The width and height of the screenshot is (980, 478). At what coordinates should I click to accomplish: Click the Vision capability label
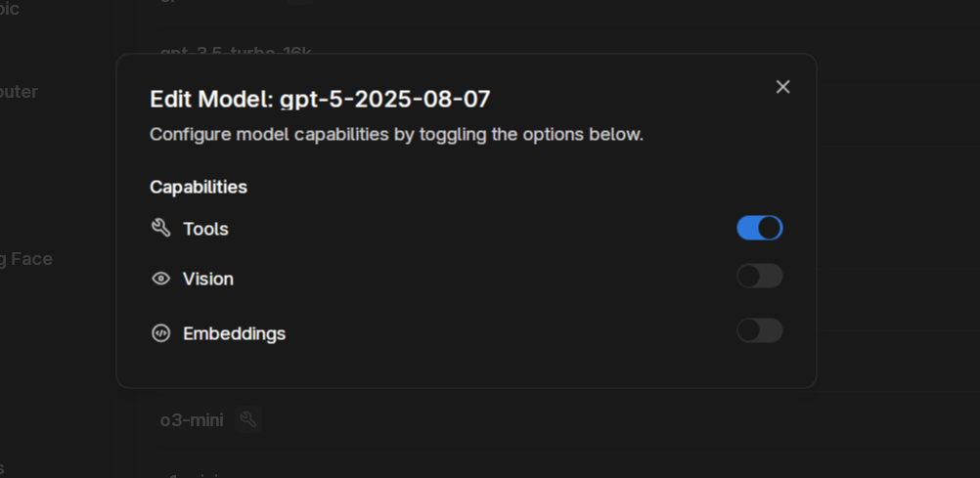point(208,279)
